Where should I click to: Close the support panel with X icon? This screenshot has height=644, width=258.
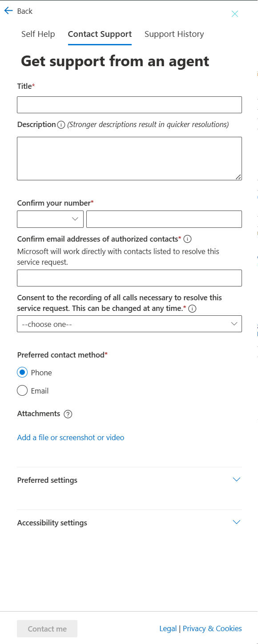click(x=235, y=14)
